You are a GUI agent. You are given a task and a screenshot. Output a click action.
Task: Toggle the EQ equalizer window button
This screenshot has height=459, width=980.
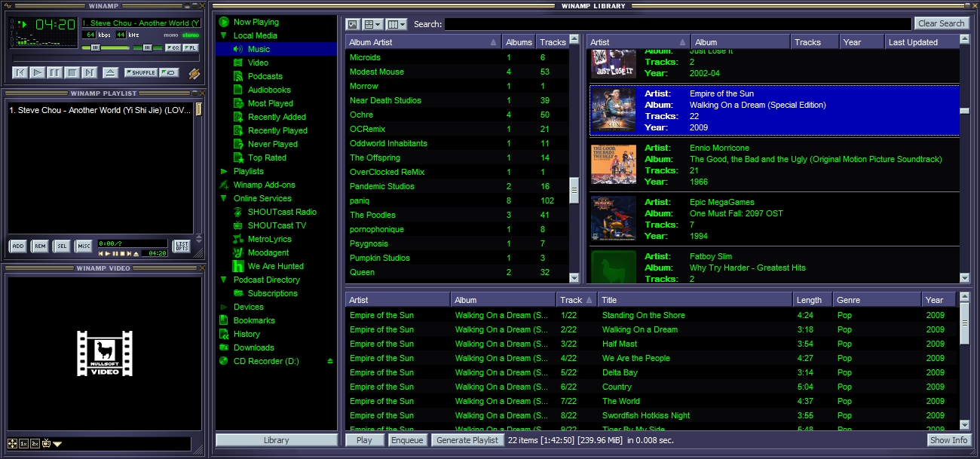173,47
